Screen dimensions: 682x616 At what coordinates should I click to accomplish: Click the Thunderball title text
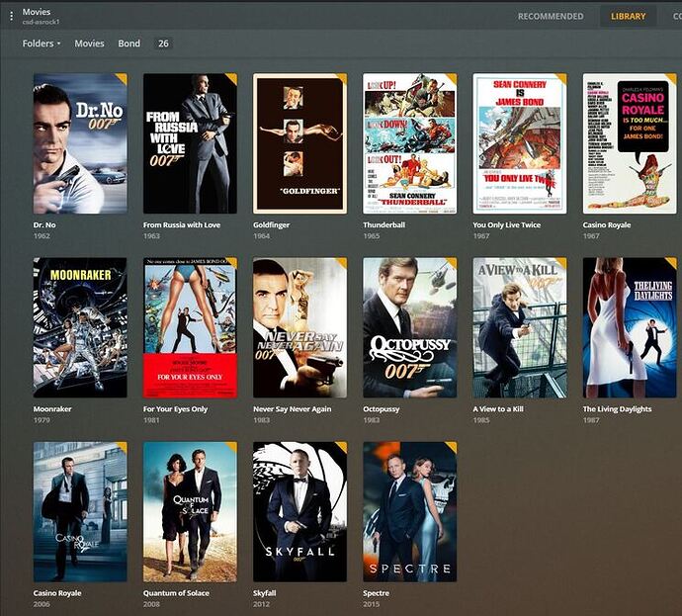(x=384, y=224)
